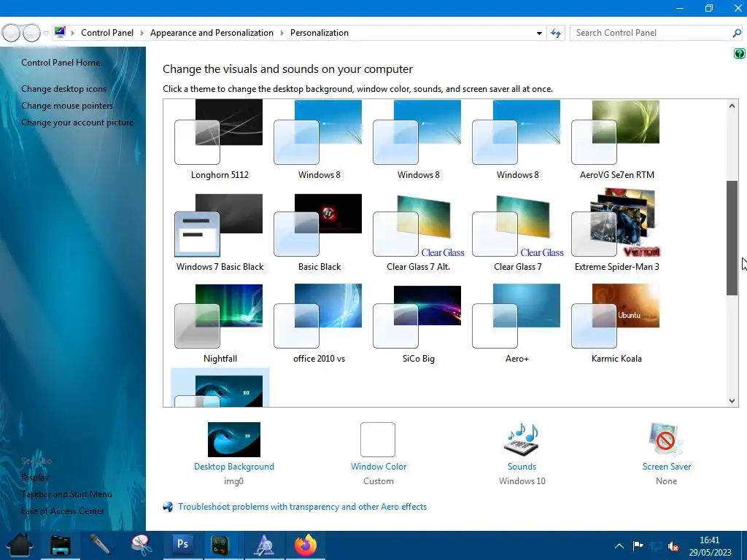Open the Screen Saver settings icon

pyautogui.click(x=666, y=440)
